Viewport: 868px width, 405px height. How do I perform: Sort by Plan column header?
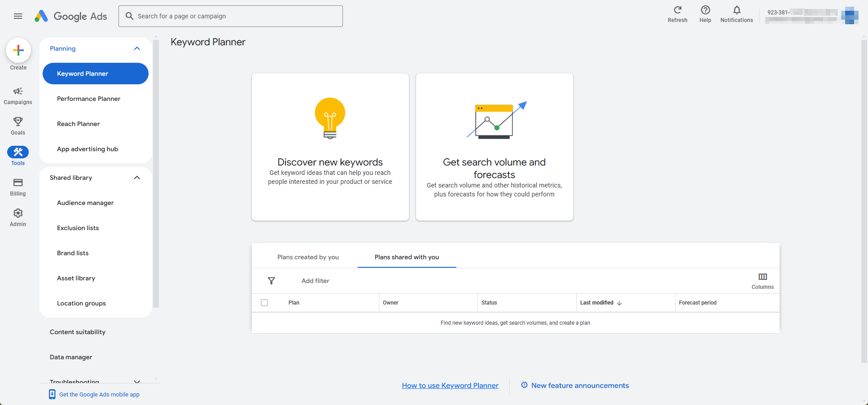[294, 303]
